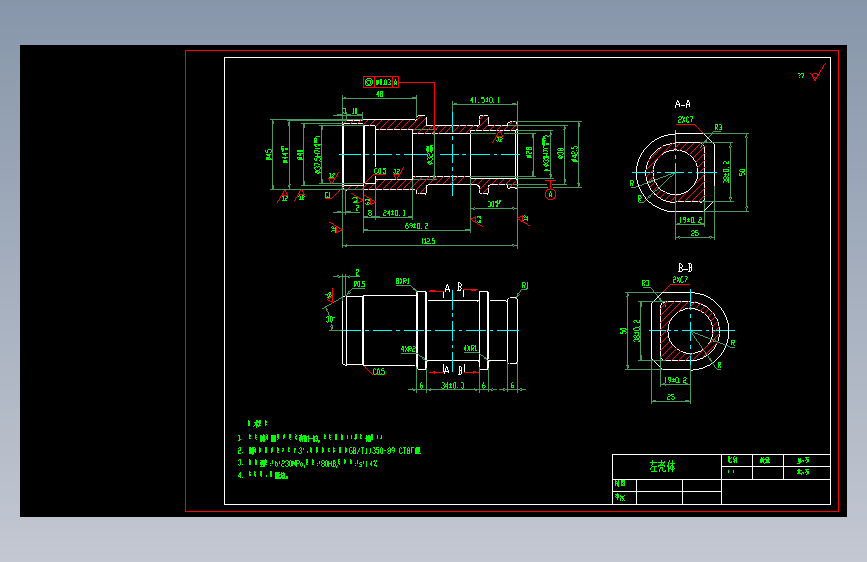Click the "C0.5" chamfer note in section view
This screenshot has width=867, height=562.
(380, 171)
